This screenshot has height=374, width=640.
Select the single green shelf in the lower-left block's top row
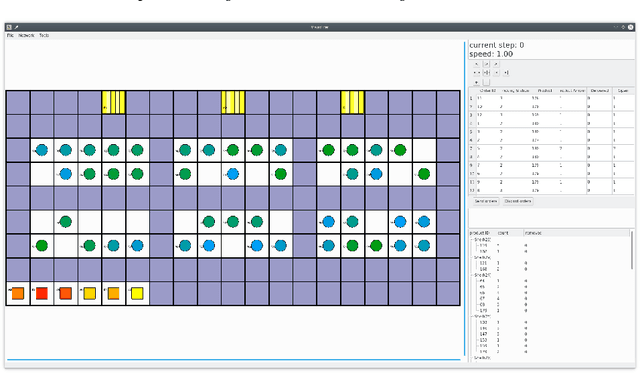pyautogui.click(x=65, y=222)
